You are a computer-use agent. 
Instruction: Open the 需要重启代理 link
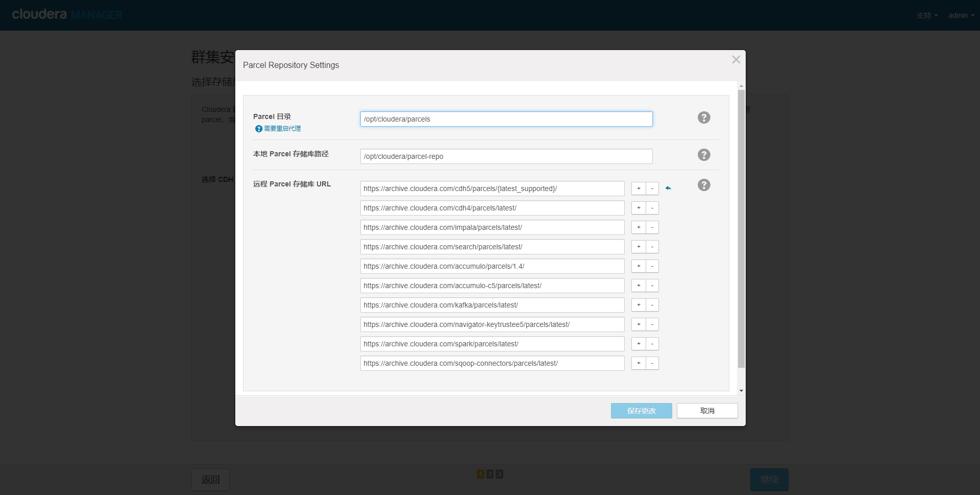click(x=282, y=129)
